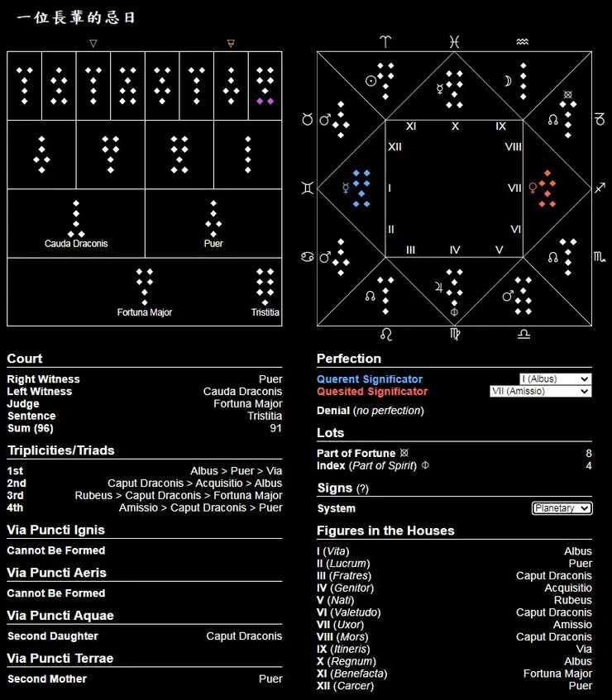This screenshot has height=700, width=612.
Task: Click the Virgo zodiac symbol
Action: click(455, 334)
